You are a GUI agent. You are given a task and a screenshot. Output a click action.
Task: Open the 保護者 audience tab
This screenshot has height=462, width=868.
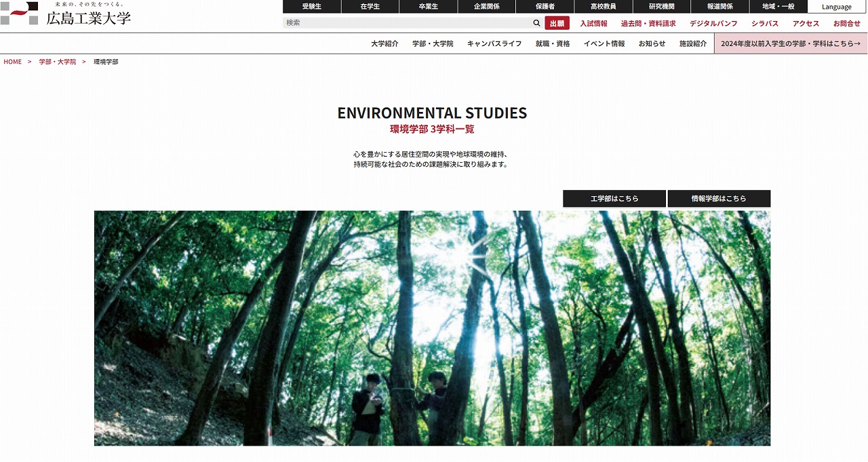(545, 7)
